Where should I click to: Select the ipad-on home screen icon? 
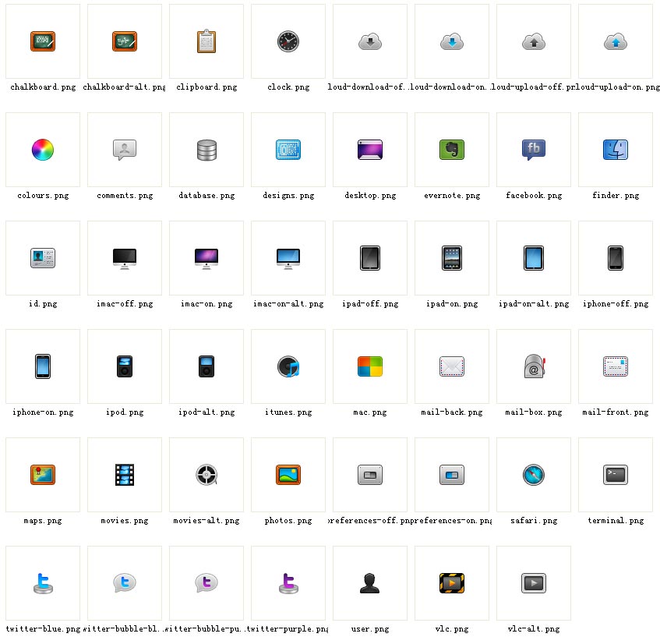point(452,258)
